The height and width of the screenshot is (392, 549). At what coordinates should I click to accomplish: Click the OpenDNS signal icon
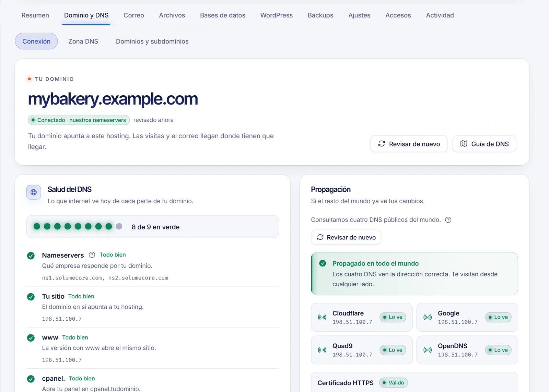pos(428,350)
